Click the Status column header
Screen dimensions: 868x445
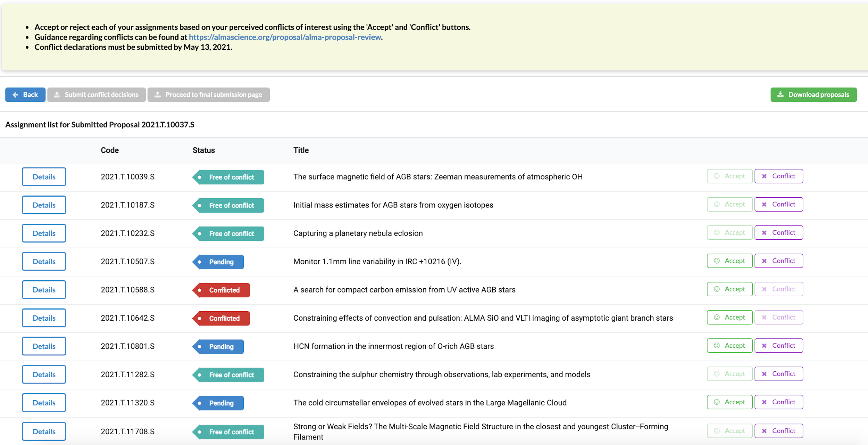tap(203, 150)
